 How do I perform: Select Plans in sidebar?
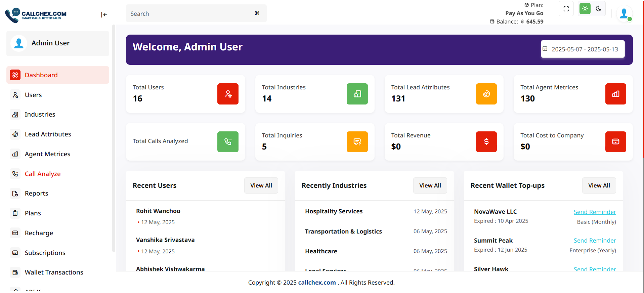[58, 213]
